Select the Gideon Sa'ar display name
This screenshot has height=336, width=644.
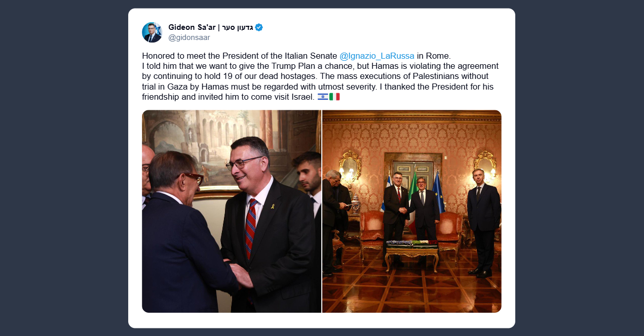coord(193,27)
